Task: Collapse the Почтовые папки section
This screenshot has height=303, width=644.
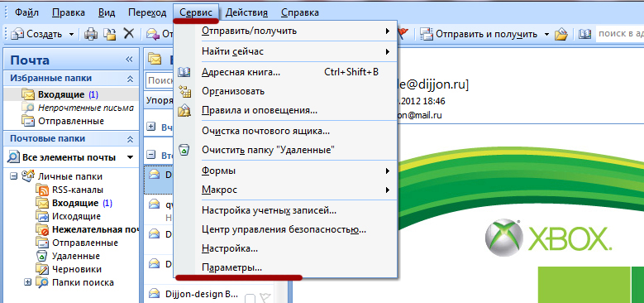Action: (x=130, y=139)
